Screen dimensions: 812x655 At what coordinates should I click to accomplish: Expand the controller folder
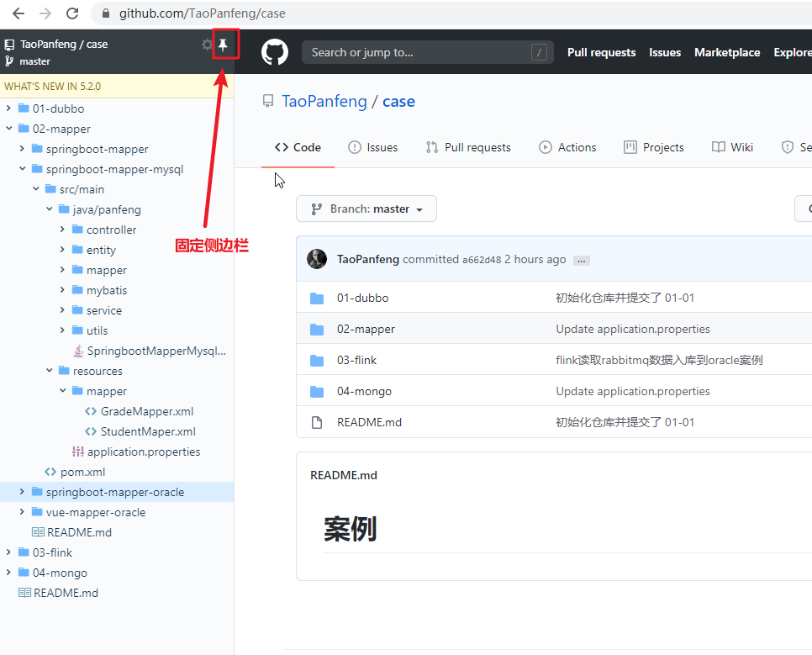pyautogui.click(x=62, y=230)
